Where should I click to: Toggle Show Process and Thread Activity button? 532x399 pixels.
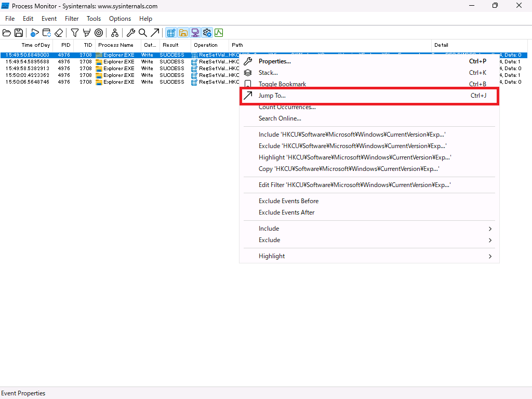pyautogui.click(x=207, y=33)
